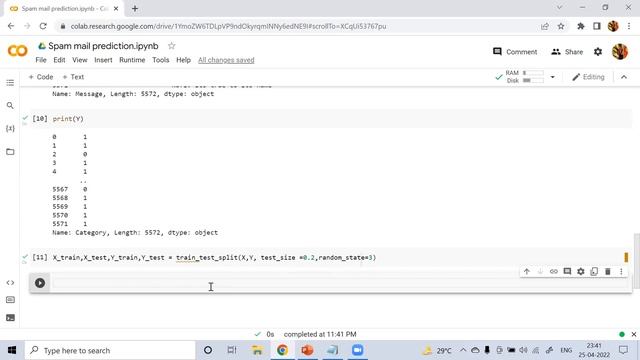
Task: Add a new Code cell
Action: [41, 77]
